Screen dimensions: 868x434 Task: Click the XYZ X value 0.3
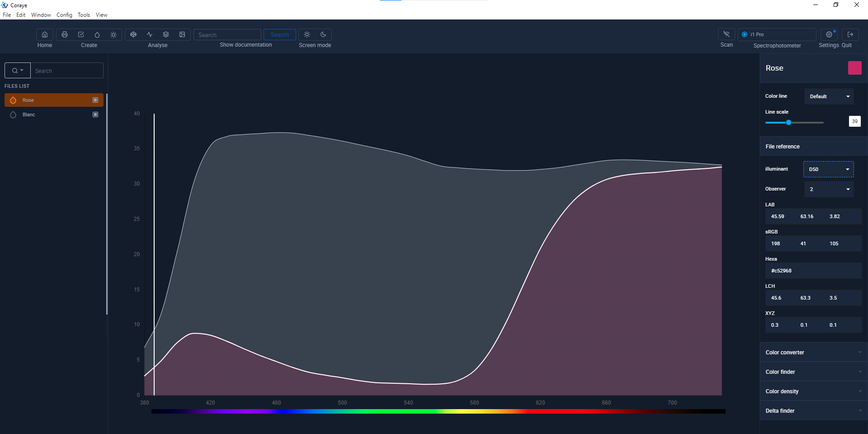tap(775, 325)
